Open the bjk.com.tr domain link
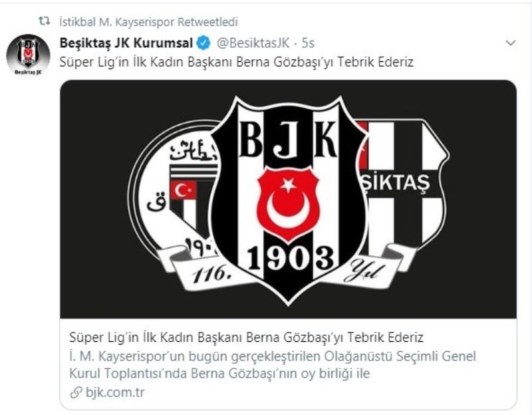 click(x=115, y=392)
